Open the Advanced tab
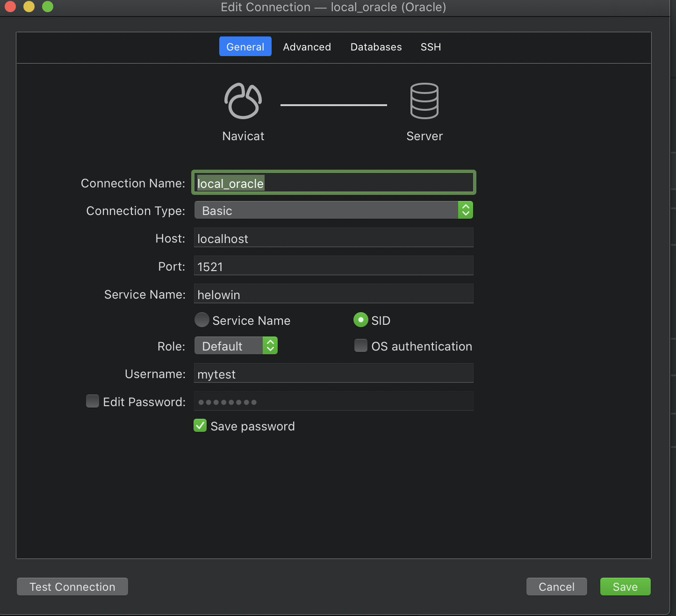The image size is (676, 616). [x=307, y=47]
